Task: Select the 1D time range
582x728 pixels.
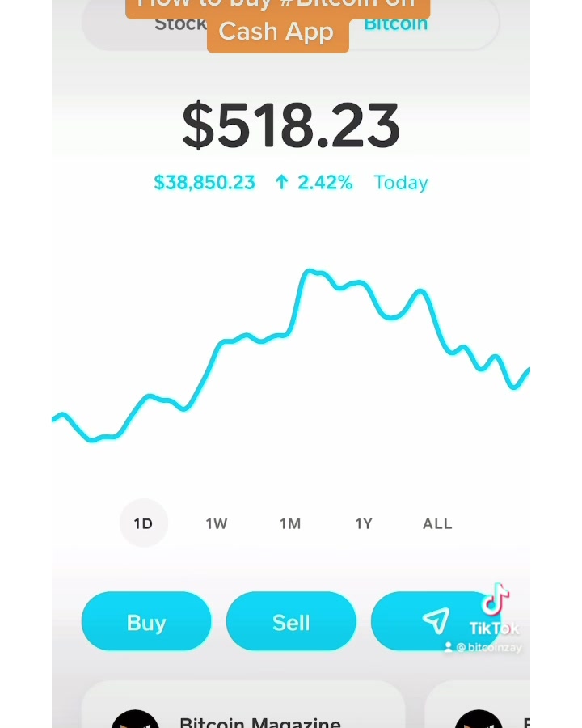Action: (x=143, y=523)
